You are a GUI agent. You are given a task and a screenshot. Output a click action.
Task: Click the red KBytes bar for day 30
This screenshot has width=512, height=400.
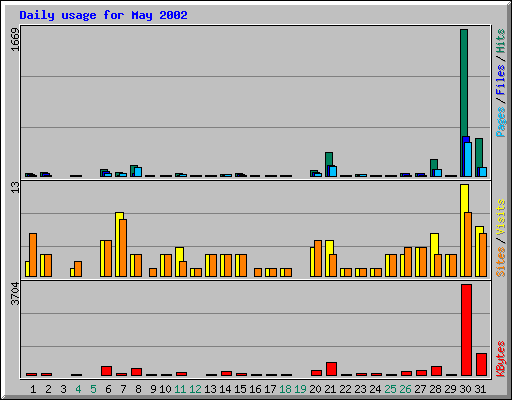pyautogui.click(x=466, y=330)
